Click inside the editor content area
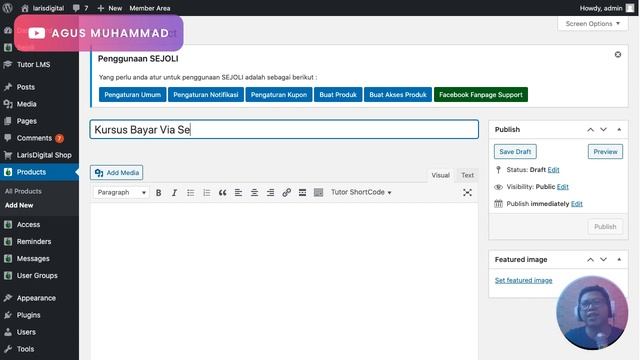The height and width of the screenshot is (360, 640). click(x=284, y=282)
